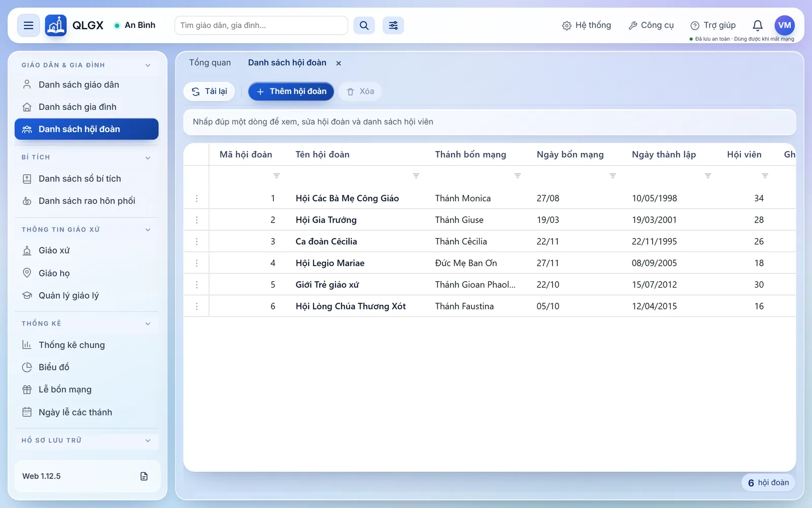Open Danh sách gia đình in sidebar
Viewport: 812px width, 508px height.
[87, 107]
